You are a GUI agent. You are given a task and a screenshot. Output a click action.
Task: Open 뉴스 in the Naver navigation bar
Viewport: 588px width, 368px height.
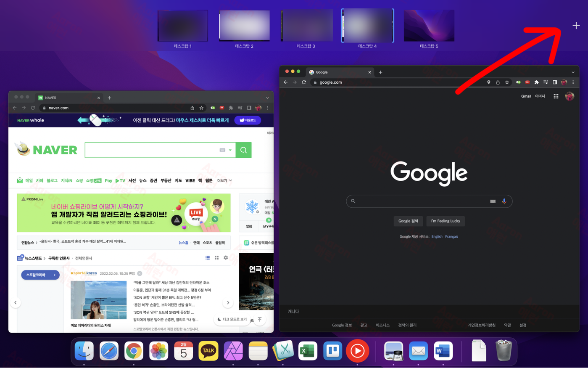pyautogui.click(x=143, y=180)
